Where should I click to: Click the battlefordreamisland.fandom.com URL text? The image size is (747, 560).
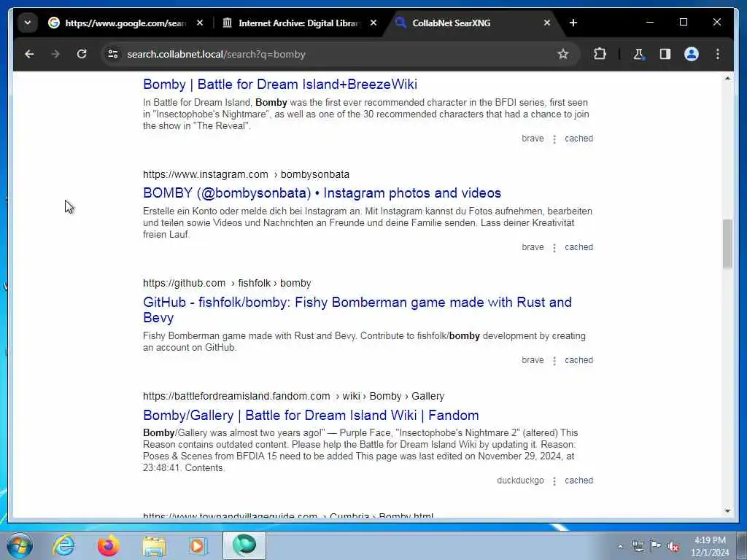(x=293, y=396)
